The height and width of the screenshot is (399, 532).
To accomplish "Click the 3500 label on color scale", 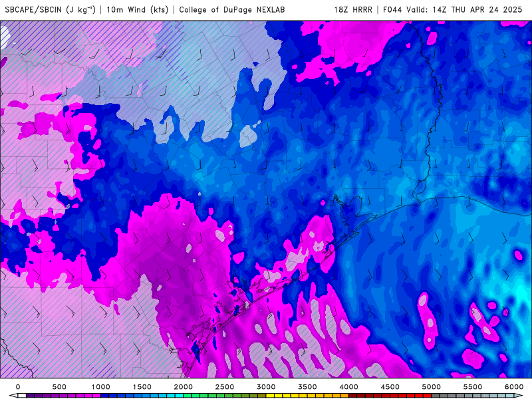I will (307, 387).
